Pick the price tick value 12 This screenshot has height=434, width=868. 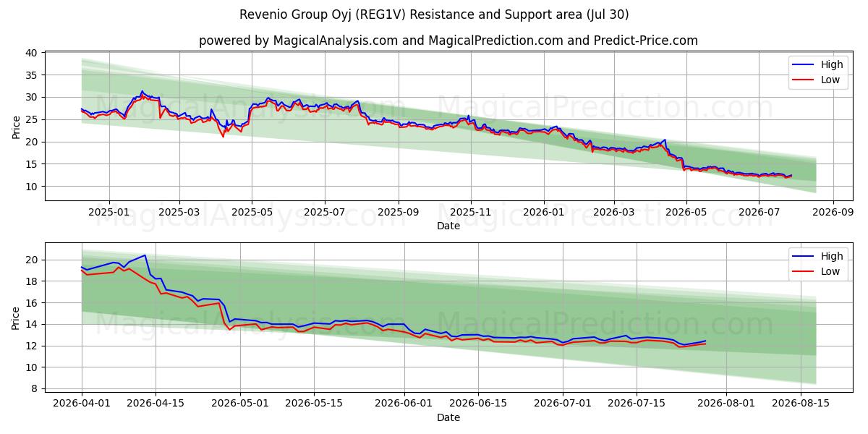[31, 346]
